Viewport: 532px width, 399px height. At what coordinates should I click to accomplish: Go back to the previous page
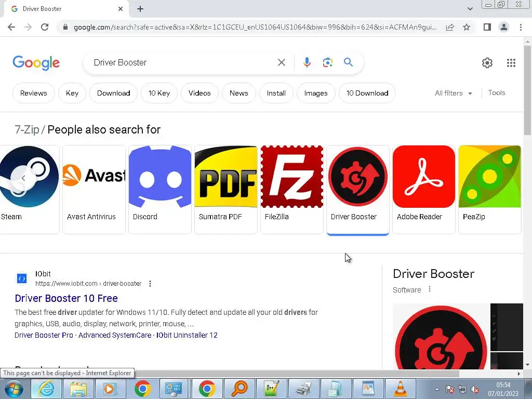pyautogui.click(x=11, y=27)
